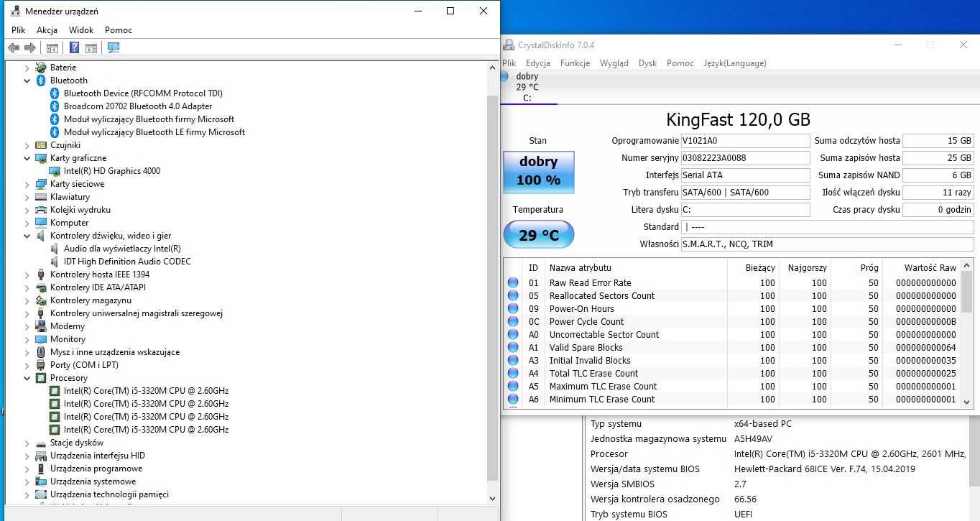The image size is (980, 521).
Task: Click the CrystalDiskInfo title bar app icon
Action: (x=509, y=45)
